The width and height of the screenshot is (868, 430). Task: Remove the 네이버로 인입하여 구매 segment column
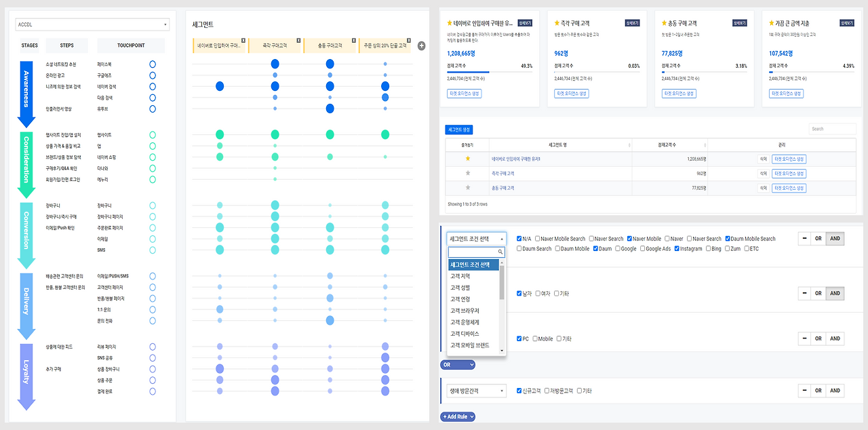243,40
